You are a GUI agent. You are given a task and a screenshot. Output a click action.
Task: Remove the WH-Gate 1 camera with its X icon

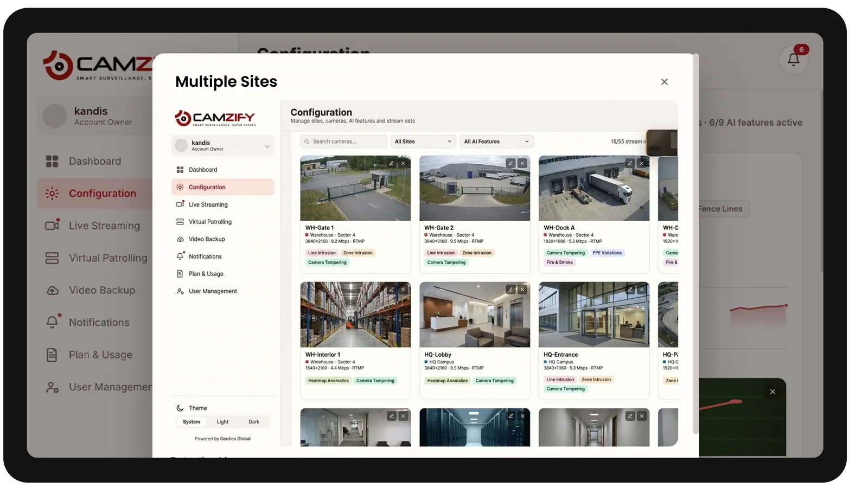[403, 163]
